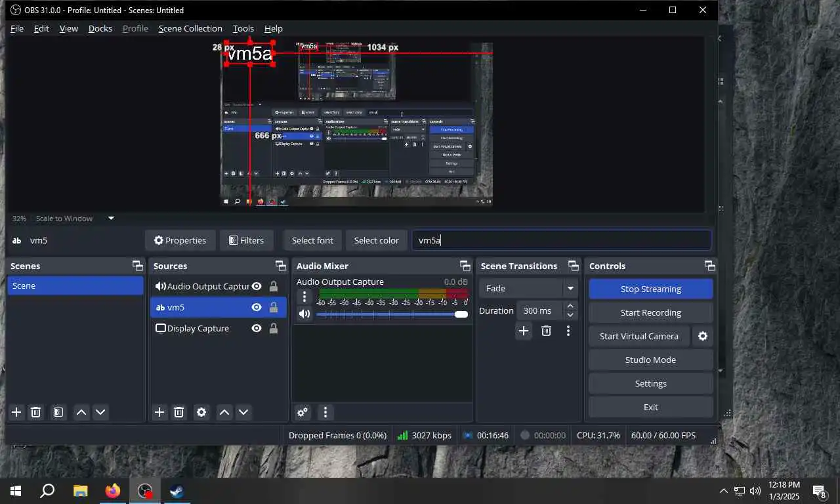
Task: Click Select font button
Action: click(x=312, y=240)
